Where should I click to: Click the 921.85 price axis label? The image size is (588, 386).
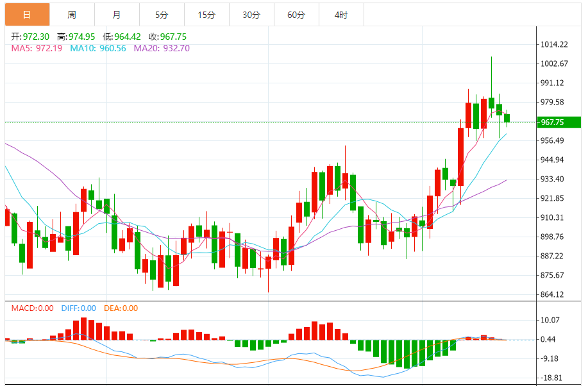tap(552, 198)
